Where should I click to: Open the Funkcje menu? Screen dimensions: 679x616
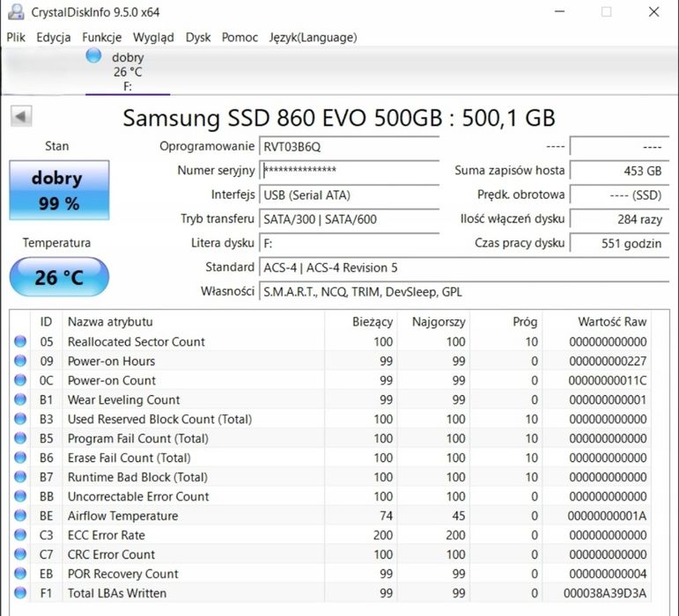tap(102, 38)
